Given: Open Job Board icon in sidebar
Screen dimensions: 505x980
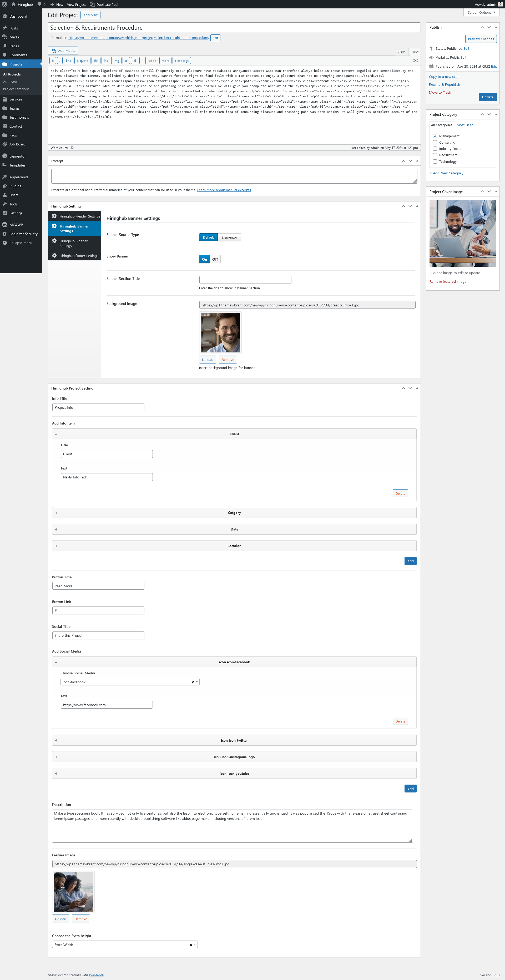Looking at the screenshot, I should click(4, 144).
